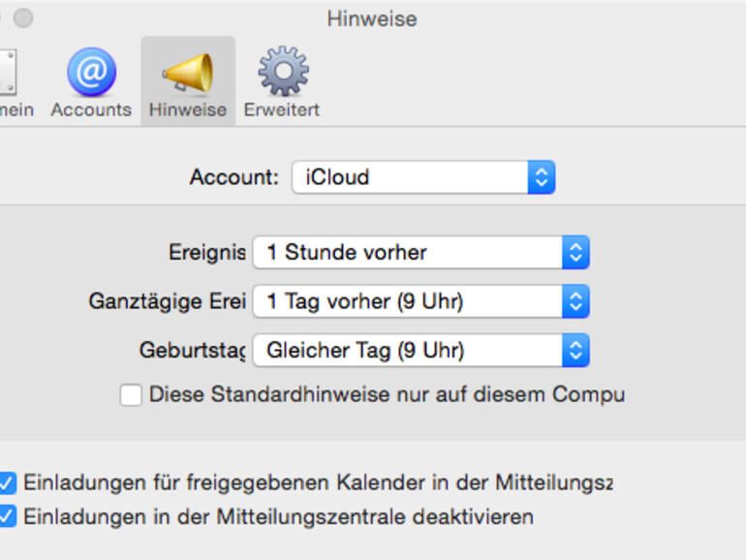Screen dimensions: 746x560
Task: Open the Erweitert gear pane
Action: click(x=282, y=81)
